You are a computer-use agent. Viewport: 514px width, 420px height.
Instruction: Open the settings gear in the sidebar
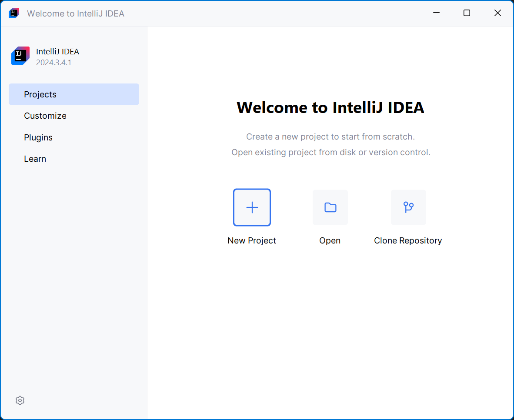click(20, 400)
